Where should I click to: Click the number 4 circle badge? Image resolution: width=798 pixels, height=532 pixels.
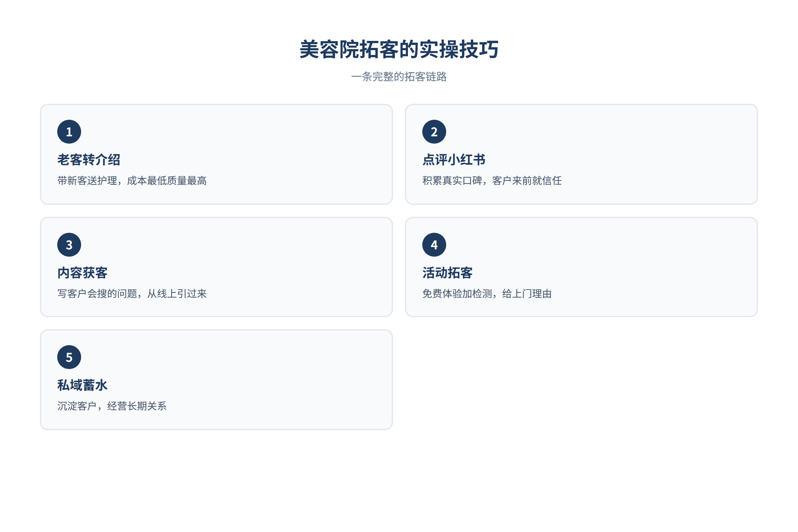point(434,245)
